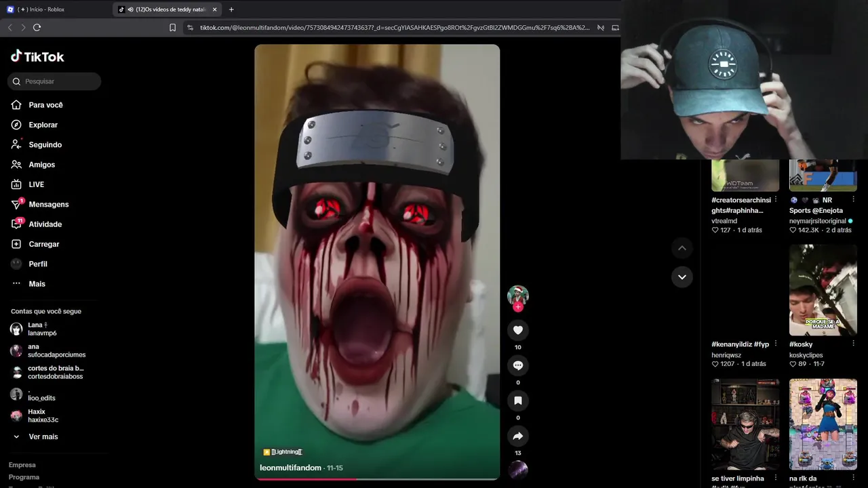Click the Carregar upload icon
This screenshot has height=488, width=868.
[16, 244]
